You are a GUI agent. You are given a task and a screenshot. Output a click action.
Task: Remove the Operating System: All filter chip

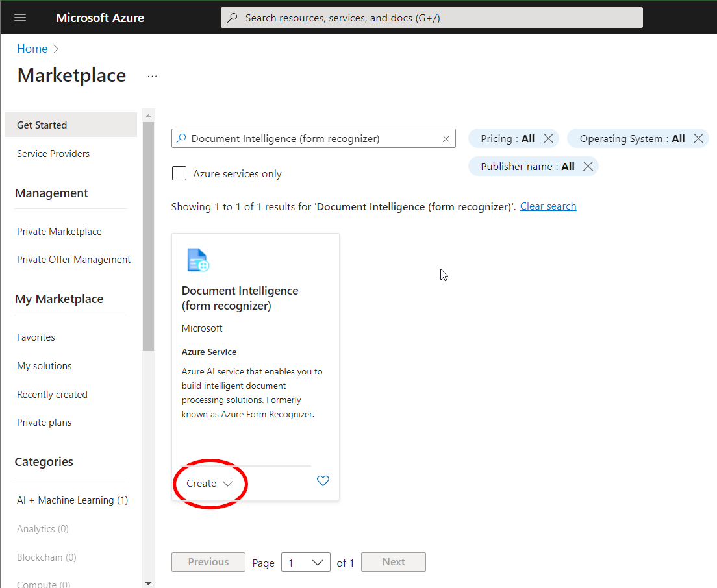[x=698, y=138]
